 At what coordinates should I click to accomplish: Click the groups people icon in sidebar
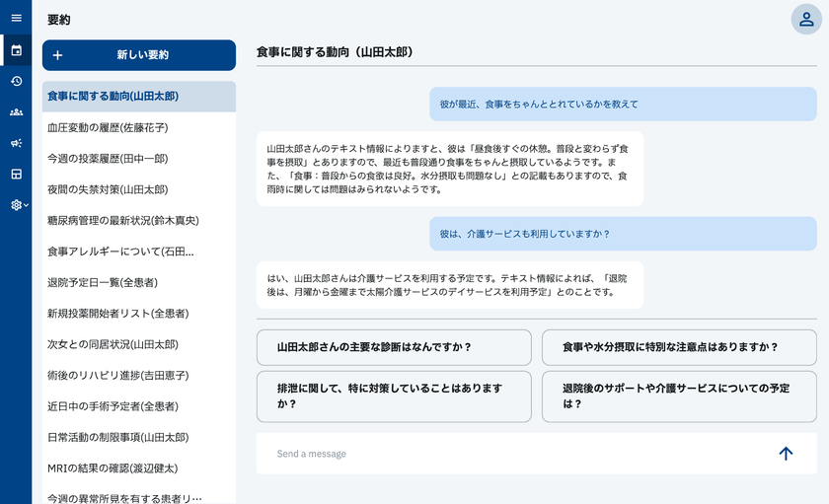16,112
